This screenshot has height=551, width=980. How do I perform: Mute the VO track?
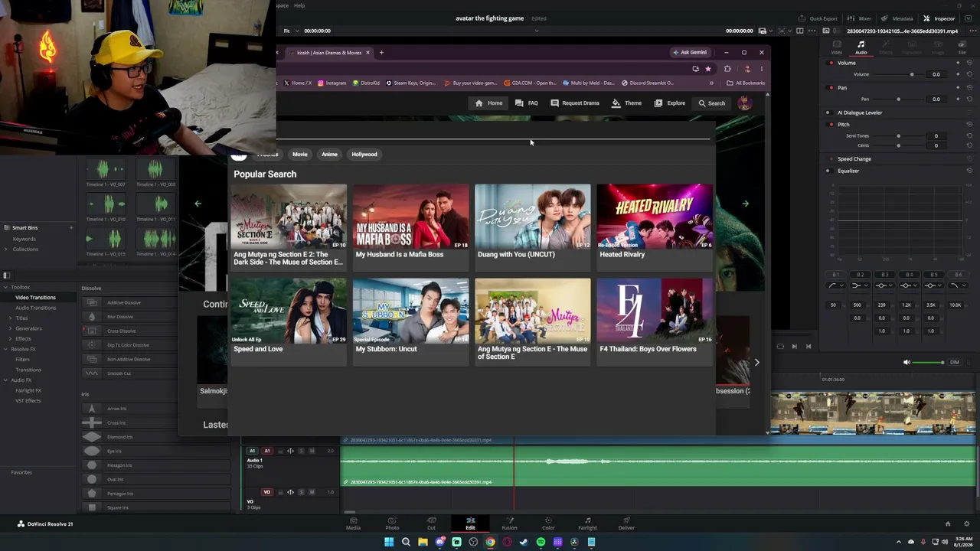tap(312, 492)
